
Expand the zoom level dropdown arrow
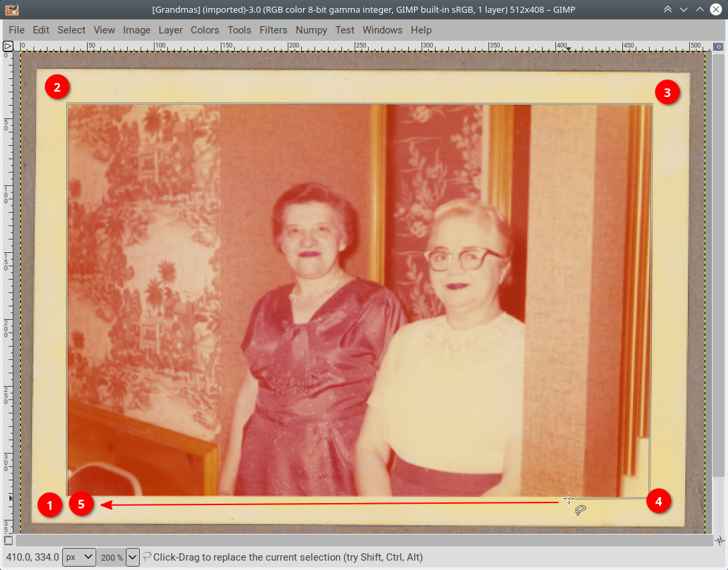[132, 557]
